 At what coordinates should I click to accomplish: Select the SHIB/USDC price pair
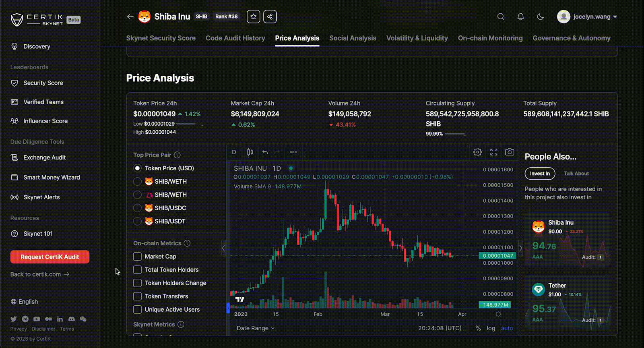[x=137, y=208]
